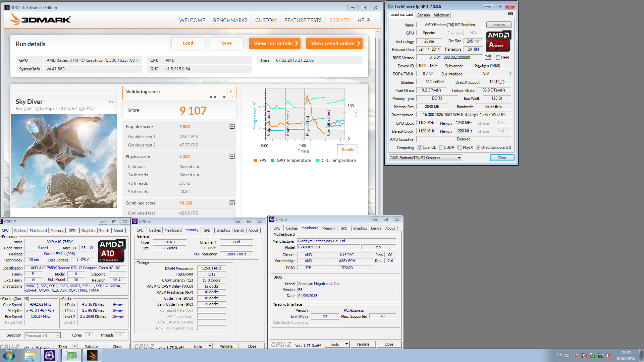Click the Validating score help question mark
This screenshot has height=362, width=644.
coord(230,91)
